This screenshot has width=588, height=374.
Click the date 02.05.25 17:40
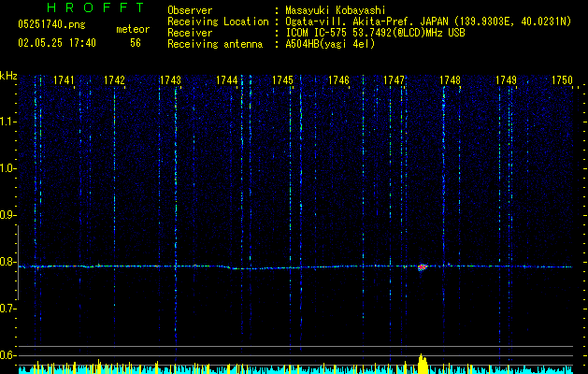pos(57,43)
